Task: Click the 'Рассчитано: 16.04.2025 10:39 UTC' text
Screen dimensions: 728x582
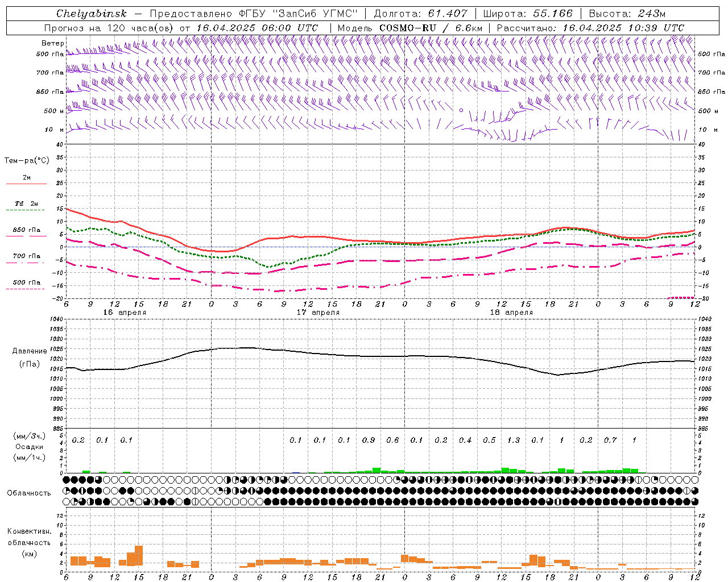Action: point(590,28)
